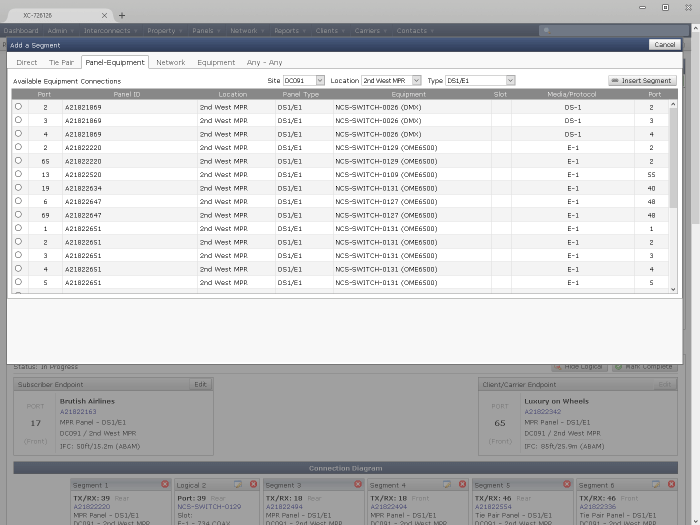Remove Logical 2 using the red X icon
The width and height of the screenshot is (700, 525).
(x=253, y=484)
